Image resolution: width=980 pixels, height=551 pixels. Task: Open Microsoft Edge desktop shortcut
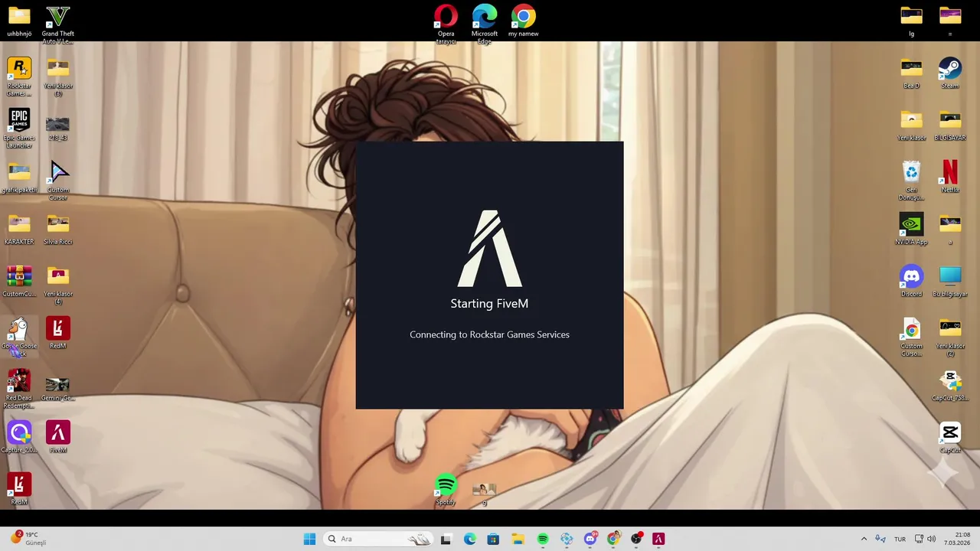pos(485,24)
